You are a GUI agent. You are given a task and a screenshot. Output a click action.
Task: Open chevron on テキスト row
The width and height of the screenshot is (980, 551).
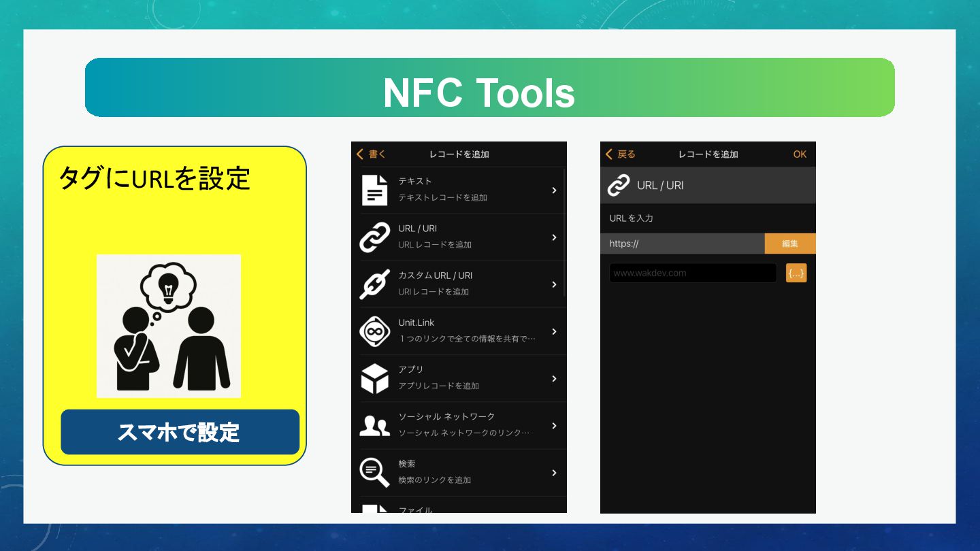[555, 190]
